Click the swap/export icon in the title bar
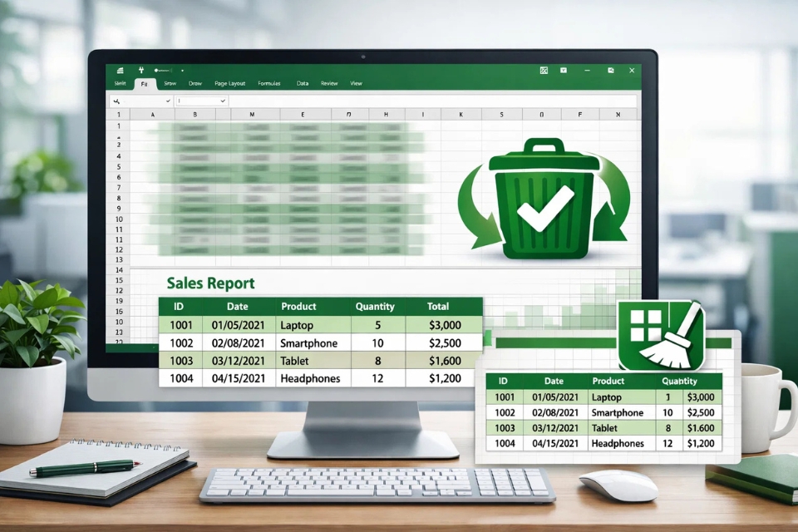798x532 pixels. [544, 70]
